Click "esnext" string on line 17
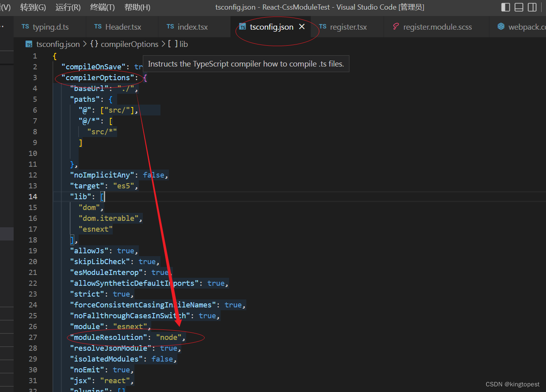Image resolution: width=546 pixels, height=392 pixels. (95, 229)
